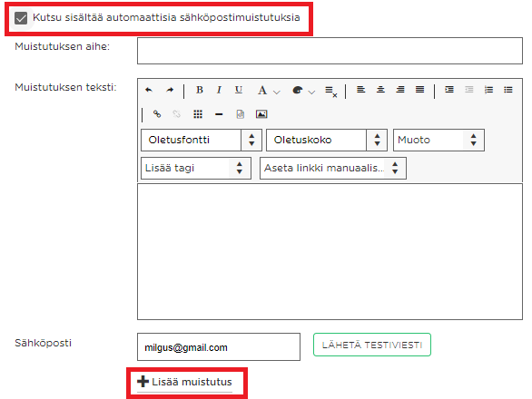
Task: Toggle italic formatting
Action: [x=219, y=90]
